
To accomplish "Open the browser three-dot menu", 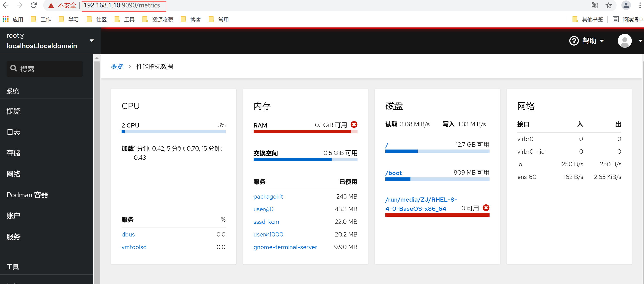I will (x=640, y=5).
